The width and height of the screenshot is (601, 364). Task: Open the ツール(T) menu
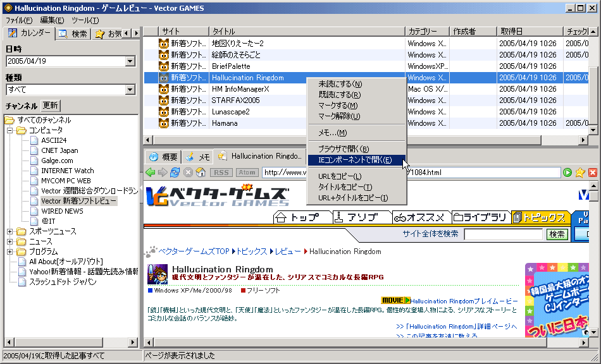[x=85, y=20]
